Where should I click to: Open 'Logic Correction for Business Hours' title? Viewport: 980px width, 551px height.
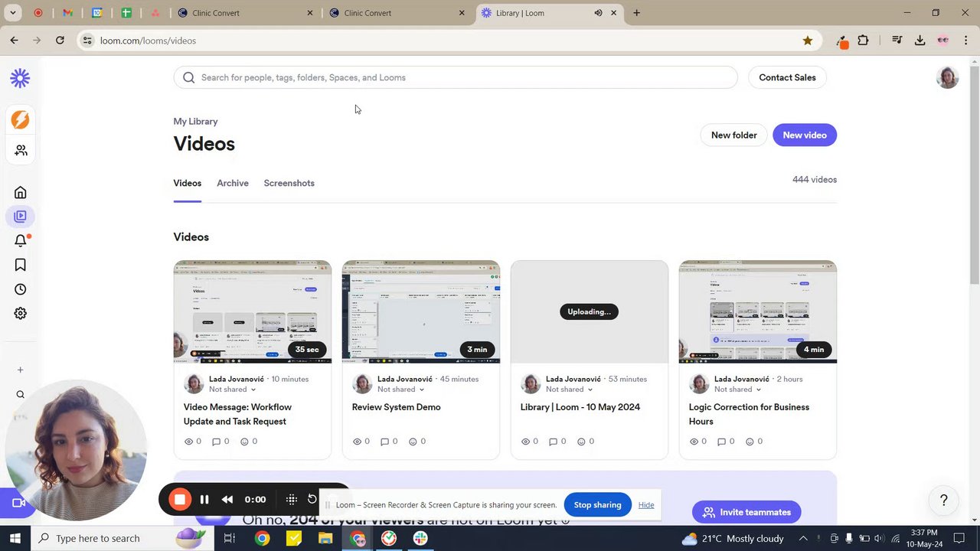coord(749,414)
